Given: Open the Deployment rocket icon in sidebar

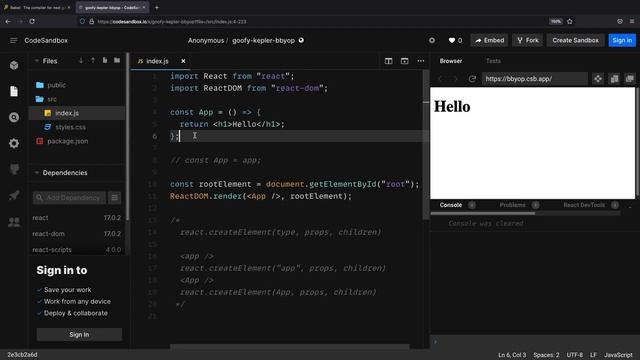Looking at the screenshot, I should pos(14,196).
